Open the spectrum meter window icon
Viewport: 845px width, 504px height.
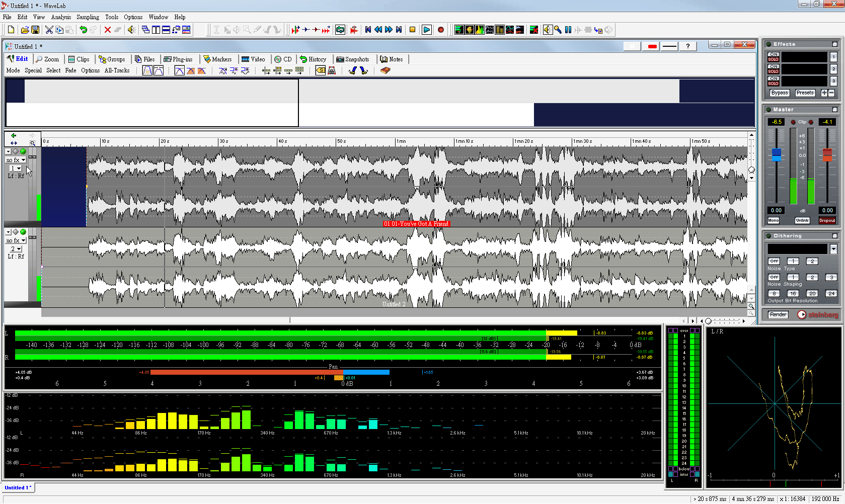479,30
